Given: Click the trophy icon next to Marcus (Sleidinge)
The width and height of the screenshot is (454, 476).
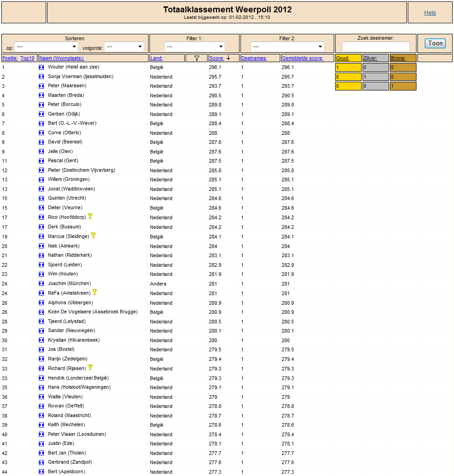Looking at the screenshot, I should [x=93, y=235].
